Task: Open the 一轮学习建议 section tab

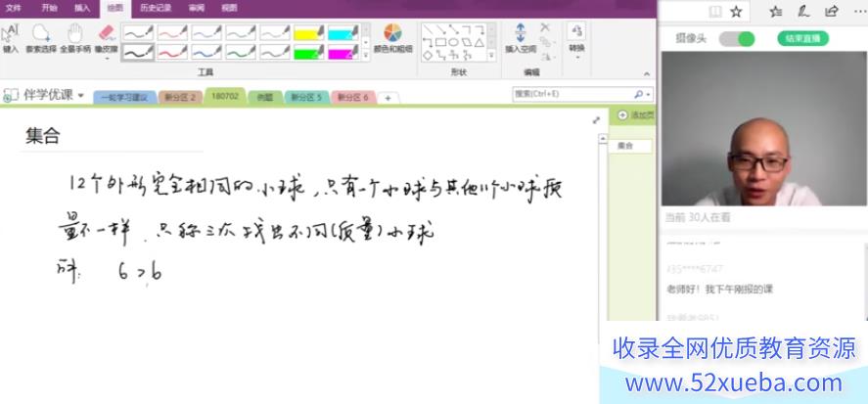Action: (x=124, y=98)
